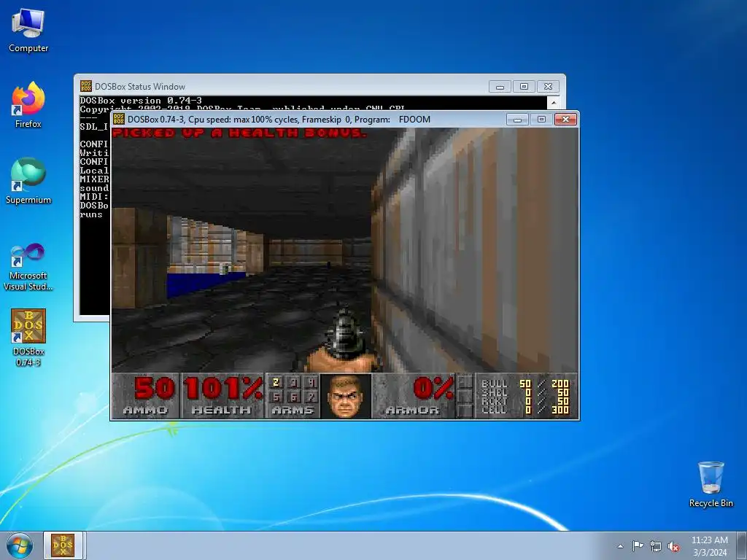Click the Status Window scrollbar up arrow

coord(554,102)
